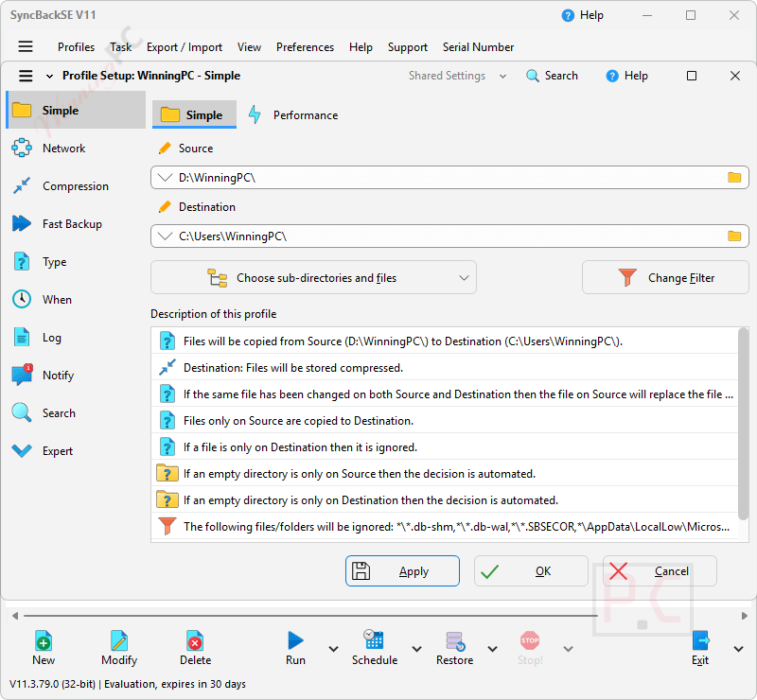This screenshot has height=700, width=757.
Task: Click the Apply button
Action: 402,571
